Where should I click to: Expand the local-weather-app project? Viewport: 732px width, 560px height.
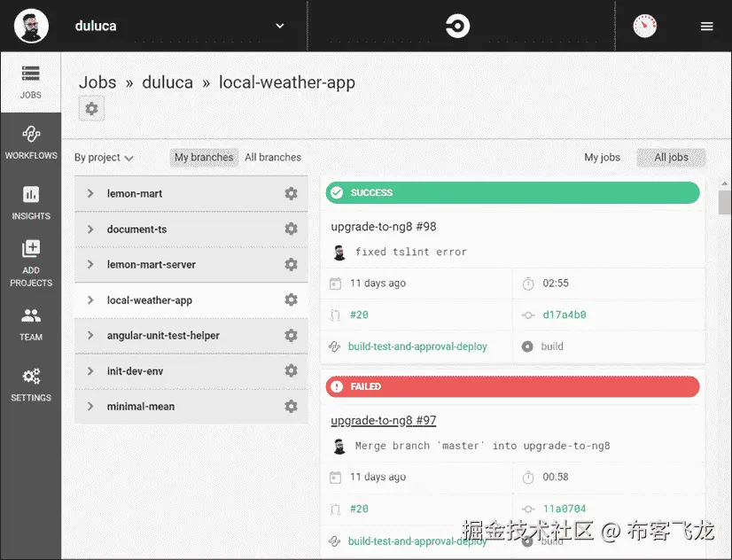point(90,300)
